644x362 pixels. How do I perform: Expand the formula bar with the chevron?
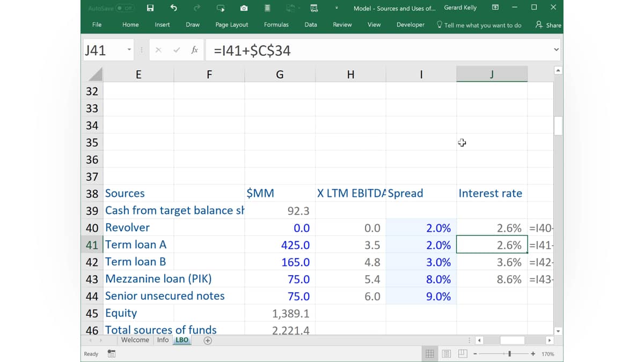[556, 50]
